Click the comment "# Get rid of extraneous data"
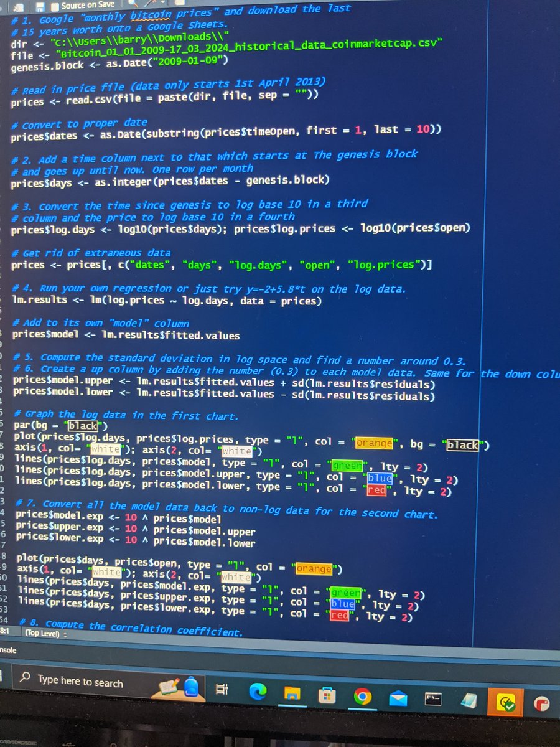560x747 pixels. pos(91,253)
